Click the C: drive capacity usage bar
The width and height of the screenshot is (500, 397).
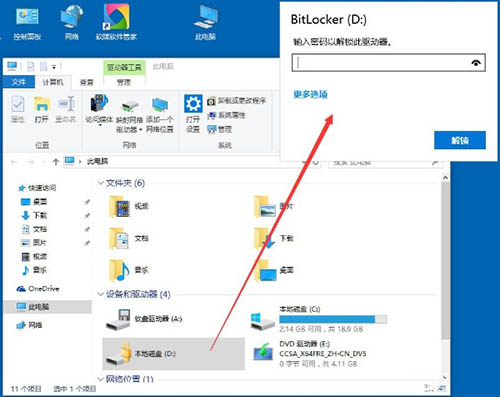pyautogui.click(x=333, y=319)
